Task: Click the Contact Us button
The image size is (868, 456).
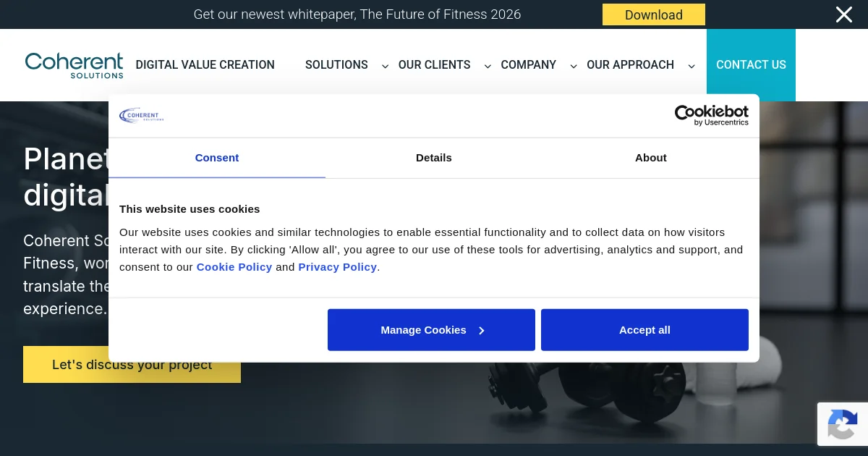Action: [751, 65]
